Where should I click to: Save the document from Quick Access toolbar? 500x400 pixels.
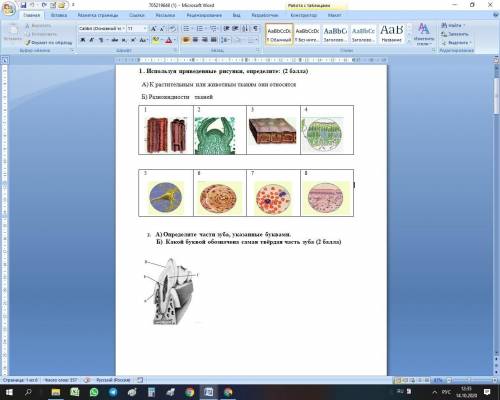coord(23,5)
